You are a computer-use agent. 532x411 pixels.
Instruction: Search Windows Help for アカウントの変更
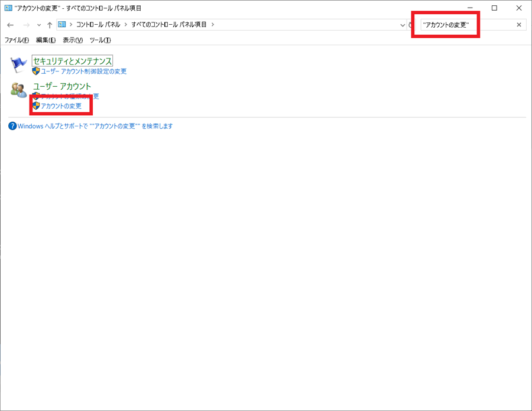pos(95,126)
